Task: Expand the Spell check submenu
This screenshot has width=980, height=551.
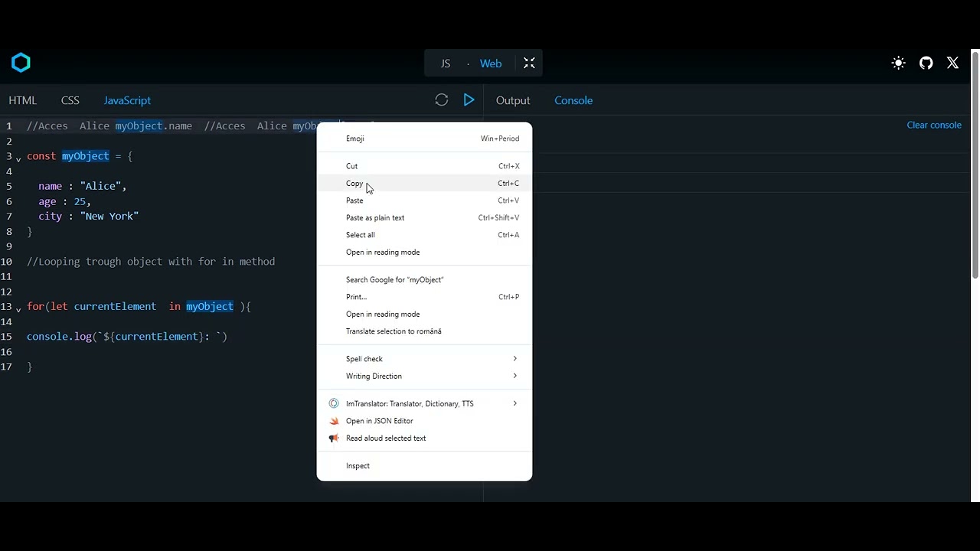Action: 424,359
